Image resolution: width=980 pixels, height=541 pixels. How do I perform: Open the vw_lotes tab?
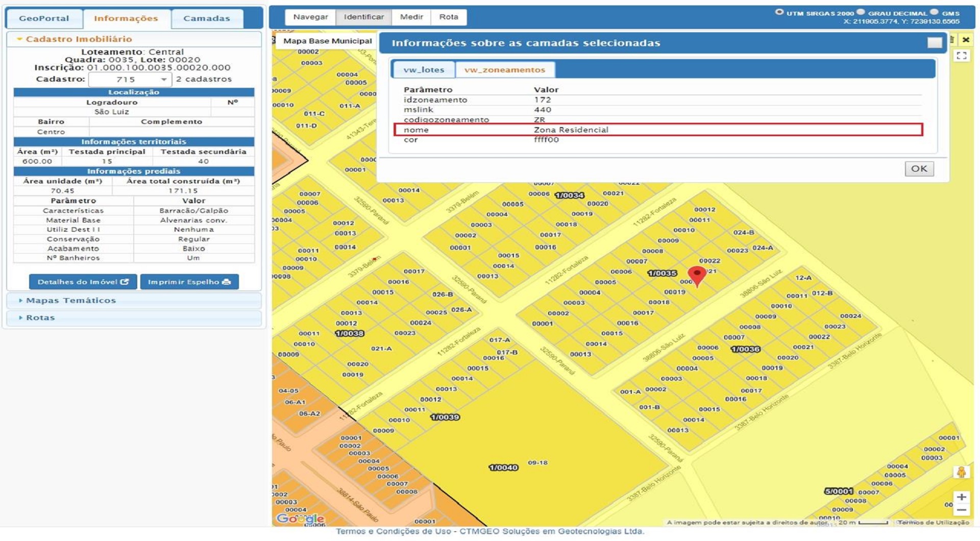click(x=424, y=69)
